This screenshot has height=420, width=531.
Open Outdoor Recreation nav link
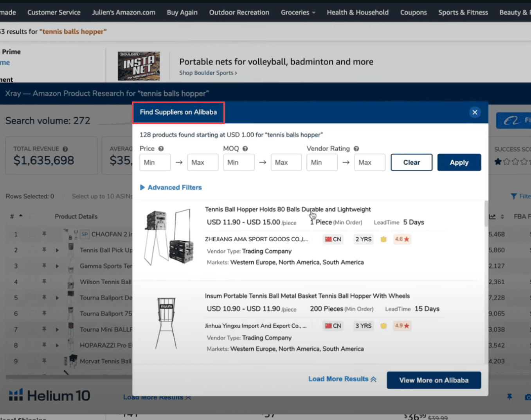pyautogui.click(x=239, y=13)
